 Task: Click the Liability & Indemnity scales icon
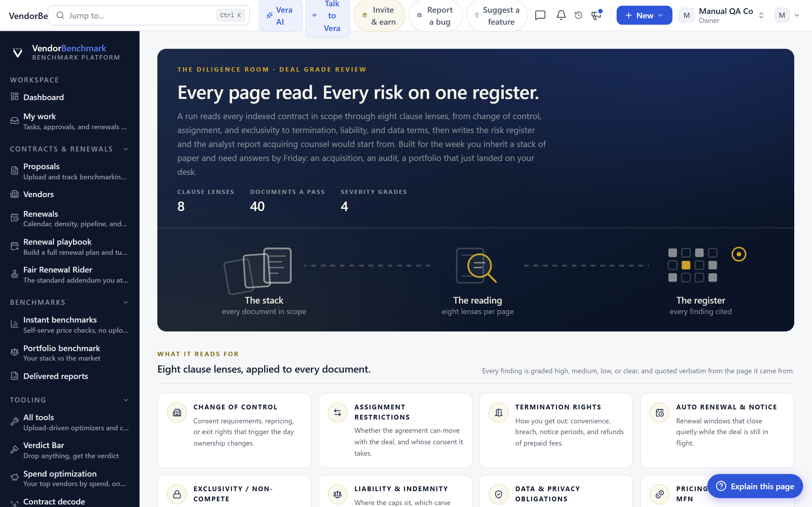(x=337, y=494)
